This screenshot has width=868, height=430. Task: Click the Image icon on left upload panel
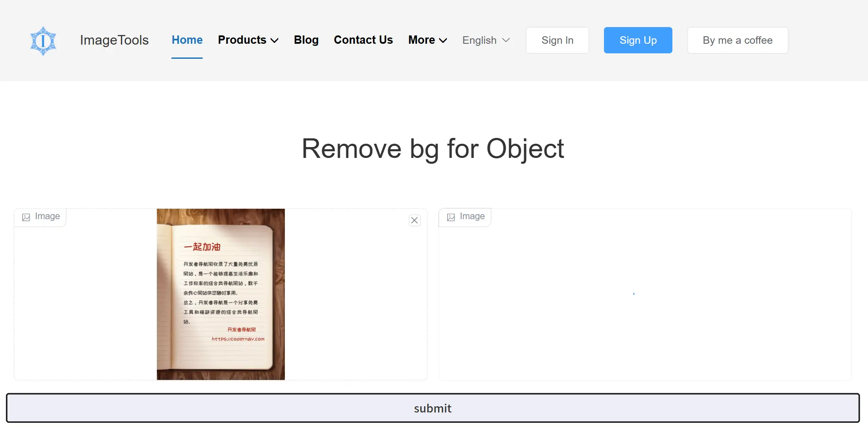[26, 217]
